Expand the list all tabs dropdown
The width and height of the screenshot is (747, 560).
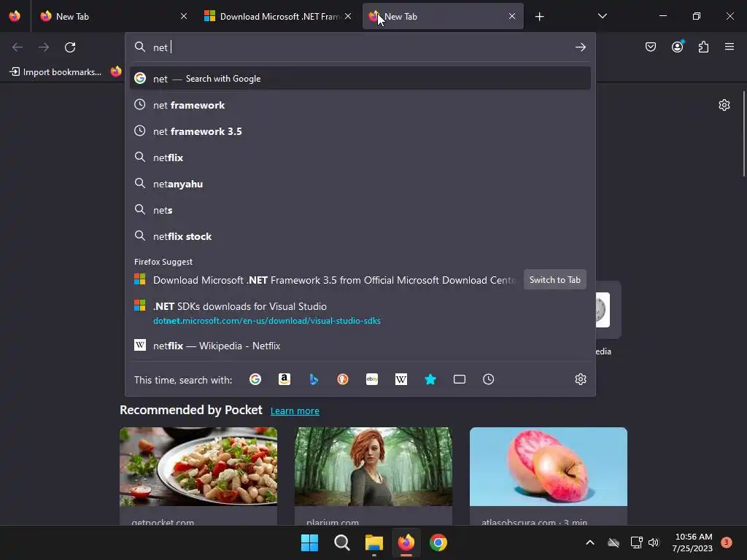tap(602, 16)
